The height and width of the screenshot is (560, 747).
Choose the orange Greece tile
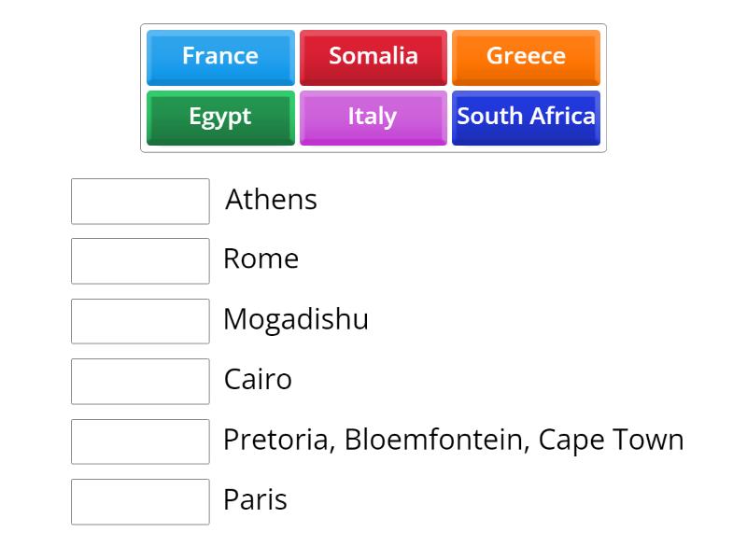(526, 56)
